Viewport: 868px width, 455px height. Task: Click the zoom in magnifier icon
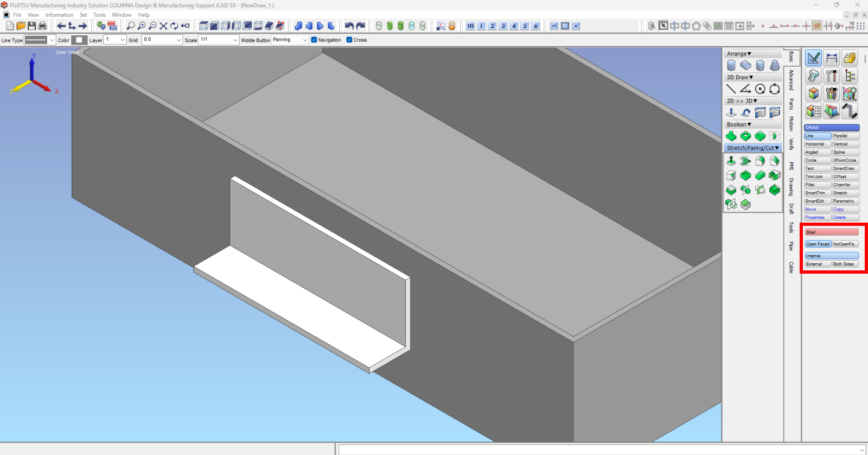click(142, 26)
